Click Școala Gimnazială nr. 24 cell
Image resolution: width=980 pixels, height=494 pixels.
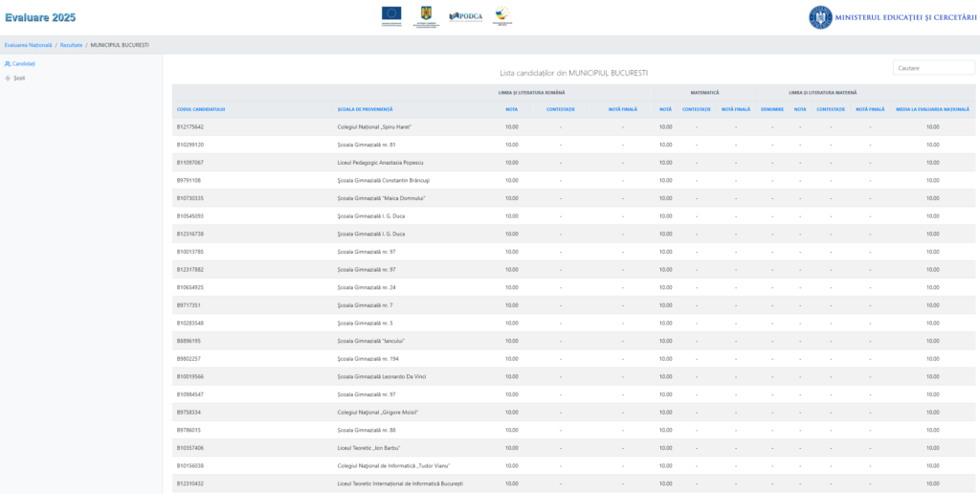(x=367, y=287)
